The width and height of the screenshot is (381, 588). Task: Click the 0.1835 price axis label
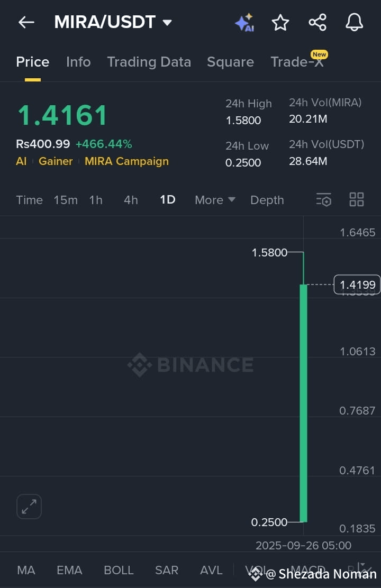[357, 529]
